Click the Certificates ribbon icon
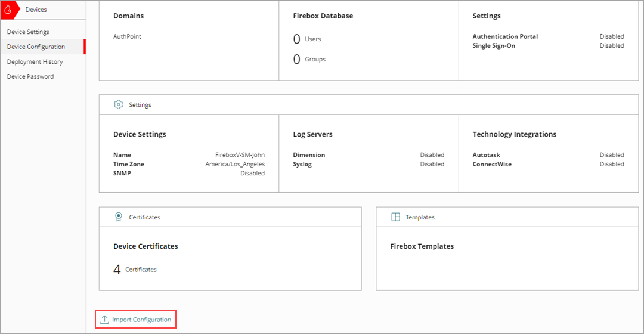 tap(118, 217)
